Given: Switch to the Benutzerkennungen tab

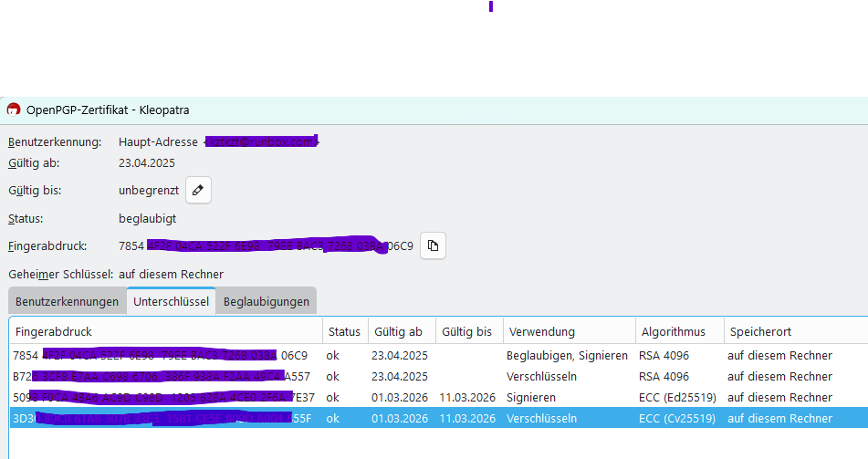Looking at the screenshot, I should [x=67, y=301].
